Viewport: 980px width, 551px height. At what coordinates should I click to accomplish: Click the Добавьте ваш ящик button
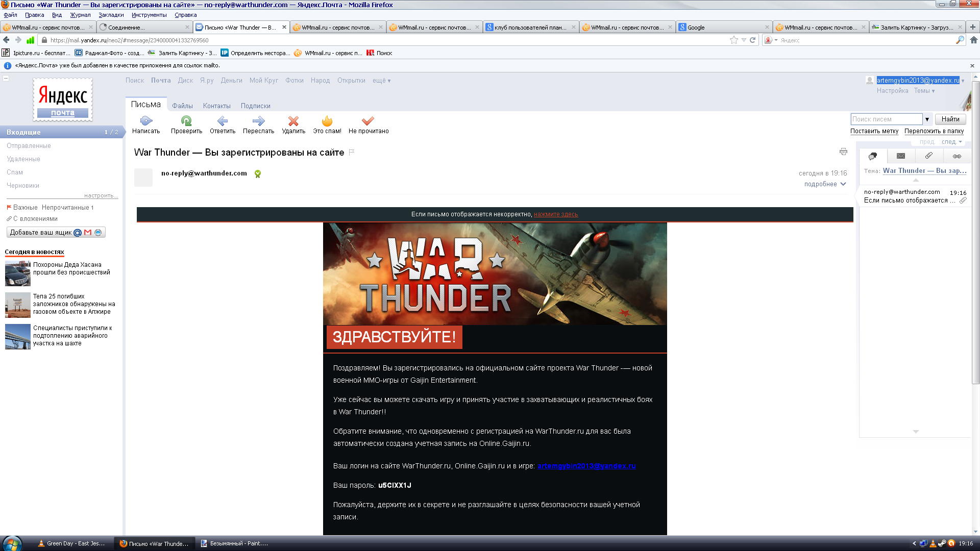tap(56, 233)
